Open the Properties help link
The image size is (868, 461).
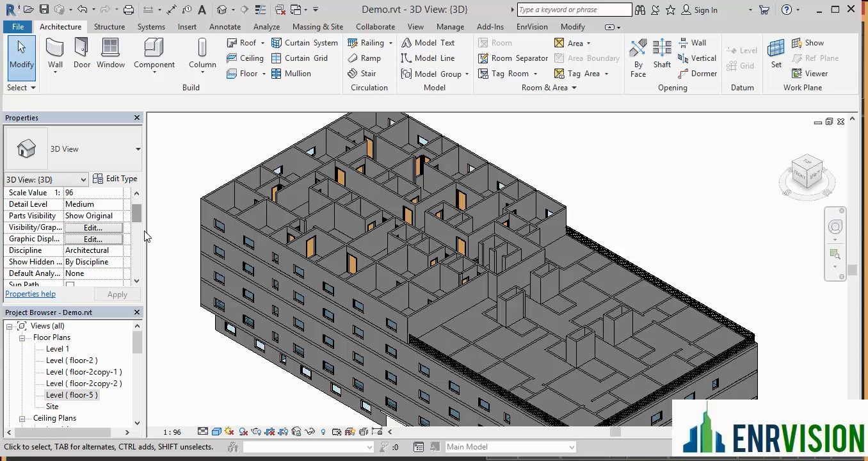(x=31, y=294)
